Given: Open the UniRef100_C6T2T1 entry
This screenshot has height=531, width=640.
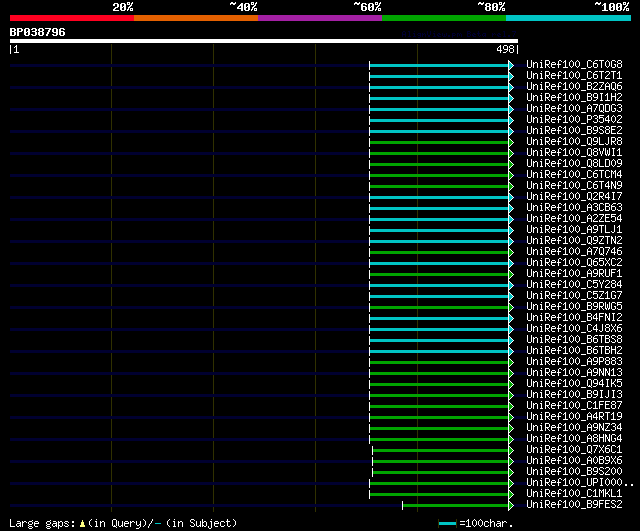Looking at the screenshot, I should pos(574,76).
